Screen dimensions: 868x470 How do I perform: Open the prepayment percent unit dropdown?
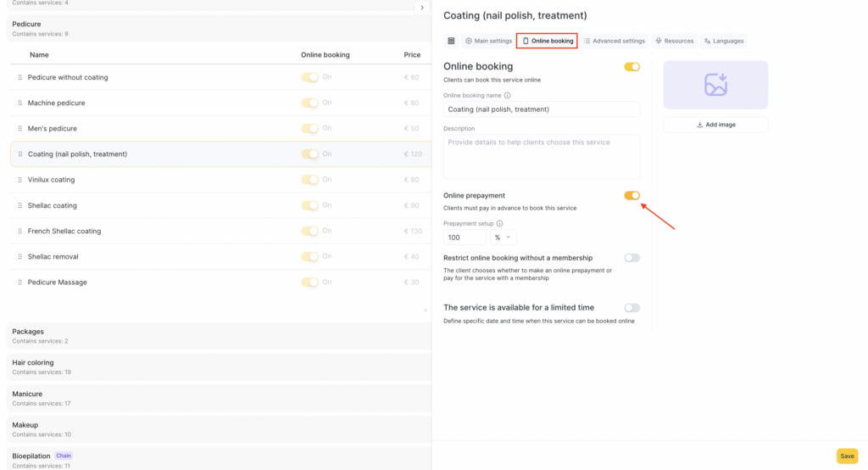click(503, 238)
